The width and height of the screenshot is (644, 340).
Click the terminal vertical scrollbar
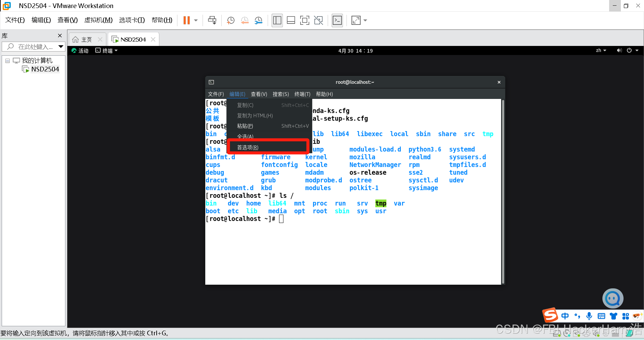503,191
